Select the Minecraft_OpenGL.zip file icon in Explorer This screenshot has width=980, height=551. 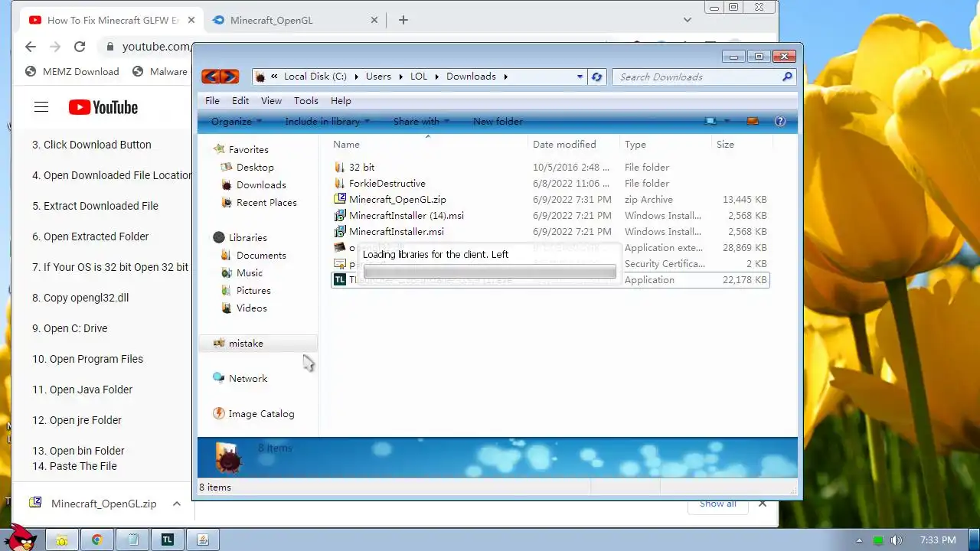click(x=341, y=199)
